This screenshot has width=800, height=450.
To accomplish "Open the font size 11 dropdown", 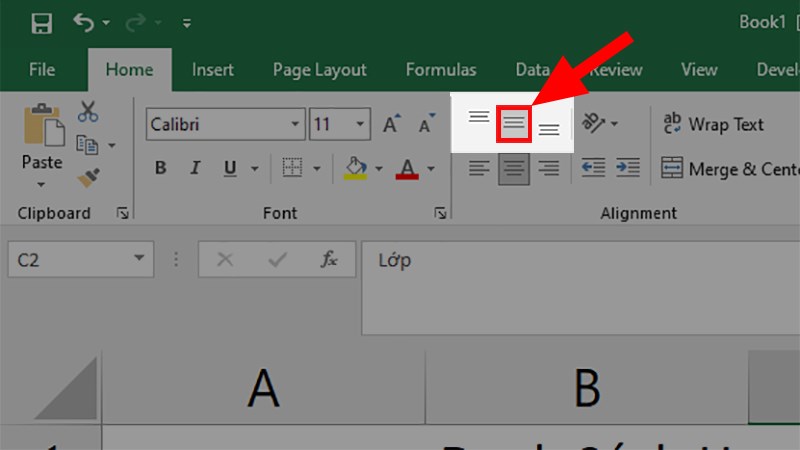I will (x=360, y=124).
